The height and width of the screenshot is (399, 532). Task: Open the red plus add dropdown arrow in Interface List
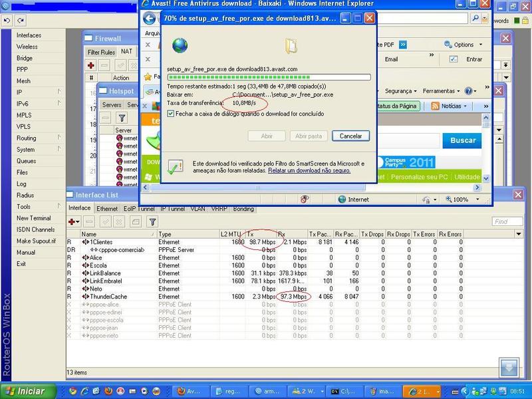point(78,222)
